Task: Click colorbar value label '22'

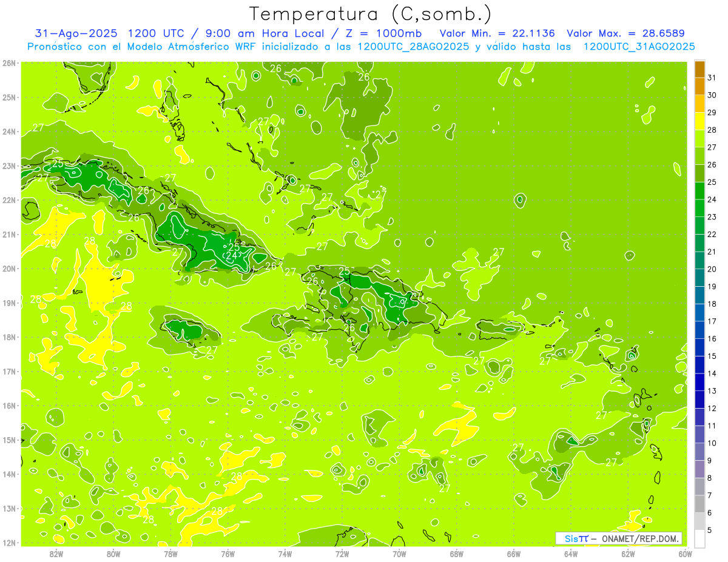Action: pyautogui.click(x=712, y=235)
